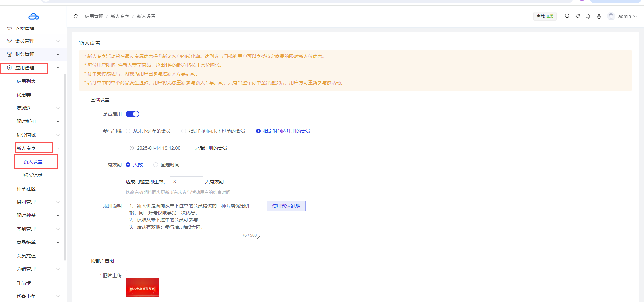
Task: Open 应用列表 in the sidebar
Action: [26, 81]
